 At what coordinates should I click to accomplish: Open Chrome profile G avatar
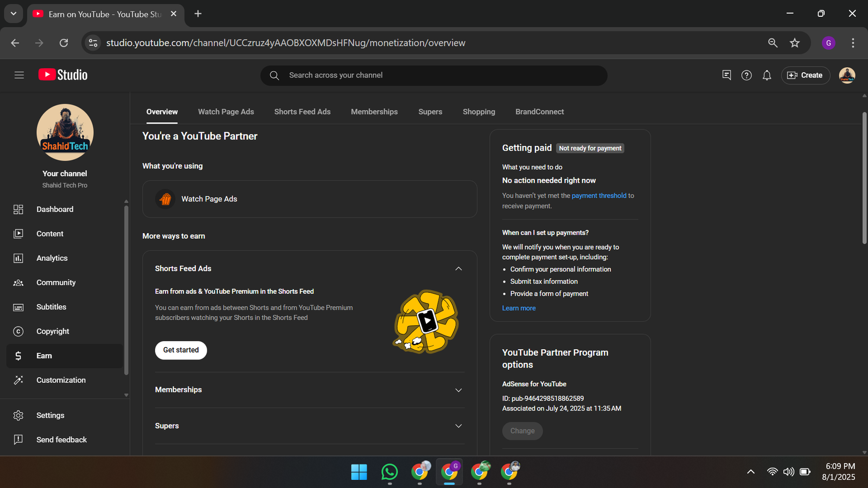[x=828, y=43]
